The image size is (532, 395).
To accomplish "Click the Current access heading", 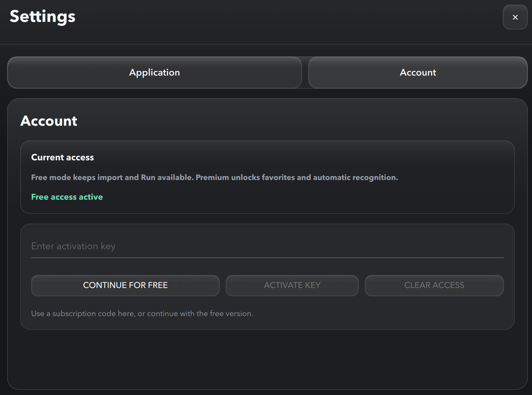I will tap(62, 157).
